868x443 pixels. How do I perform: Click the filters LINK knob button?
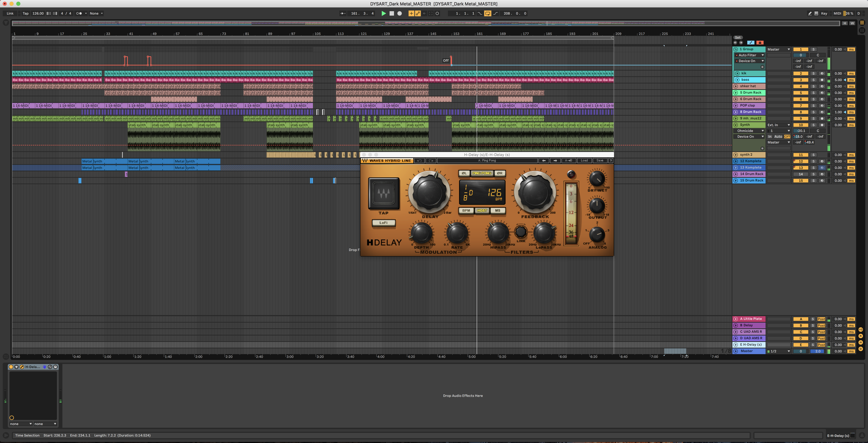click(x=521, y=232)
